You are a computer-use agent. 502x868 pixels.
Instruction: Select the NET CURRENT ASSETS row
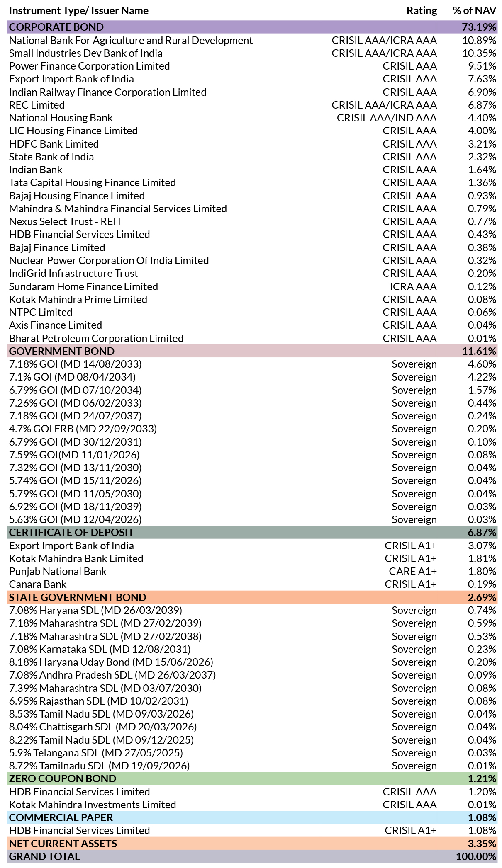[252, 844]
